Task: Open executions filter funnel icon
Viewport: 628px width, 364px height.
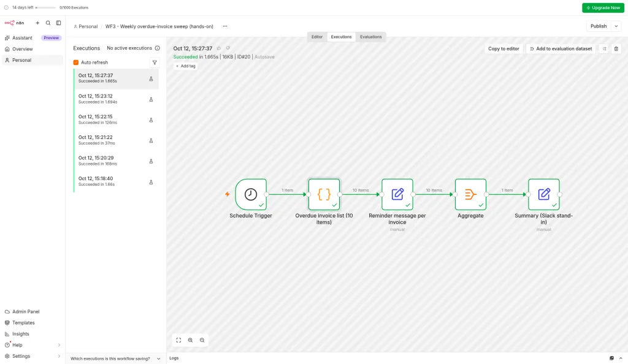Action: (155, 63)
